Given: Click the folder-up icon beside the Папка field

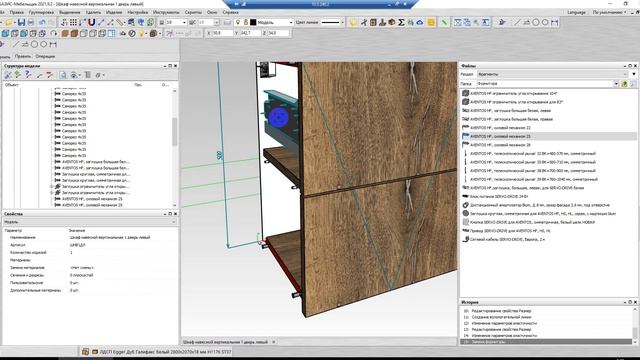Looking at the screenshot, I should (x=624, y=84).
